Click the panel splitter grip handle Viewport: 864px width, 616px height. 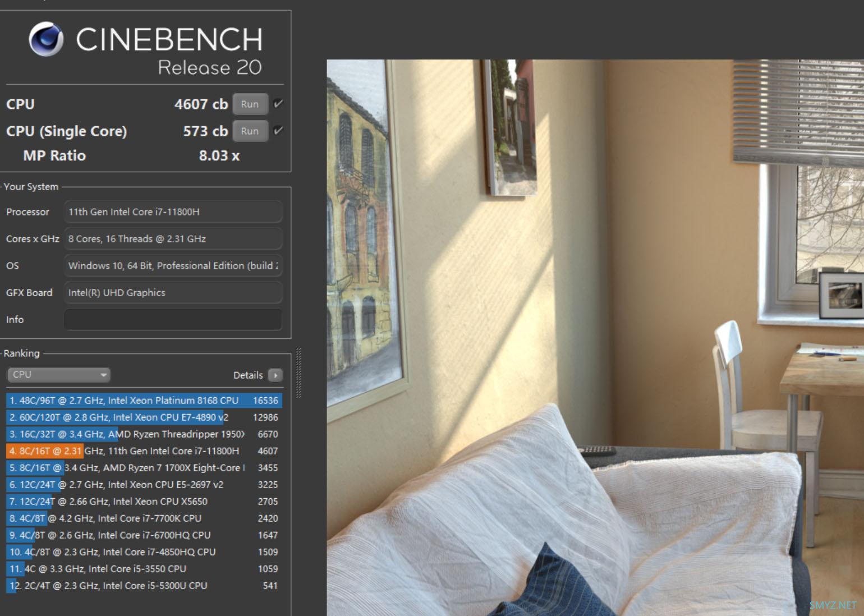pyautogui.click(x=298, y=373)
